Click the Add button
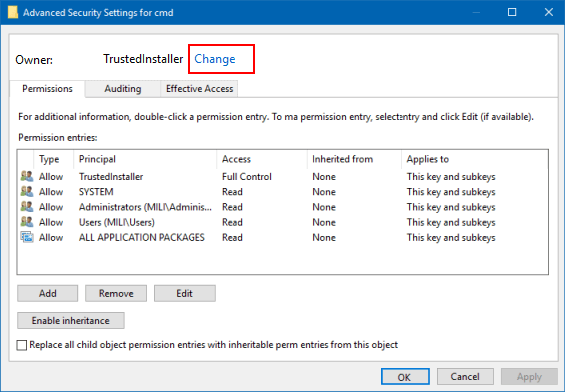Image resolution: width=565 pixels, height=392 pixels. pyautogui.click(x=48, y=293)
